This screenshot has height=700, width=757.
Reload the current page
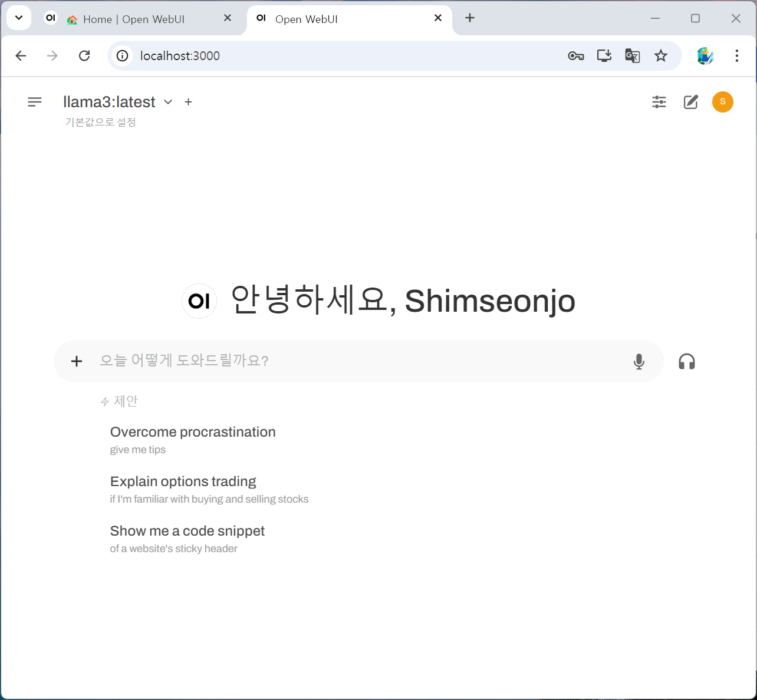(84, 56)
